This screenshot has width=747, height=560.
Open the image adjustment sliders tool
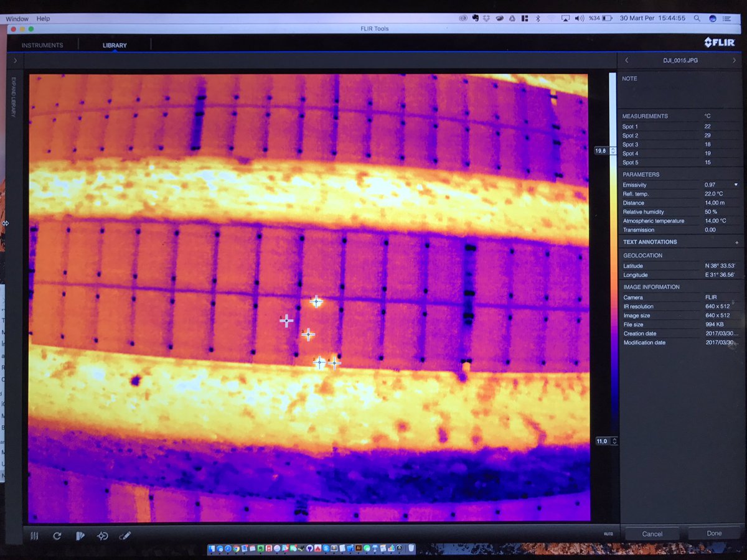pos(34,535)
